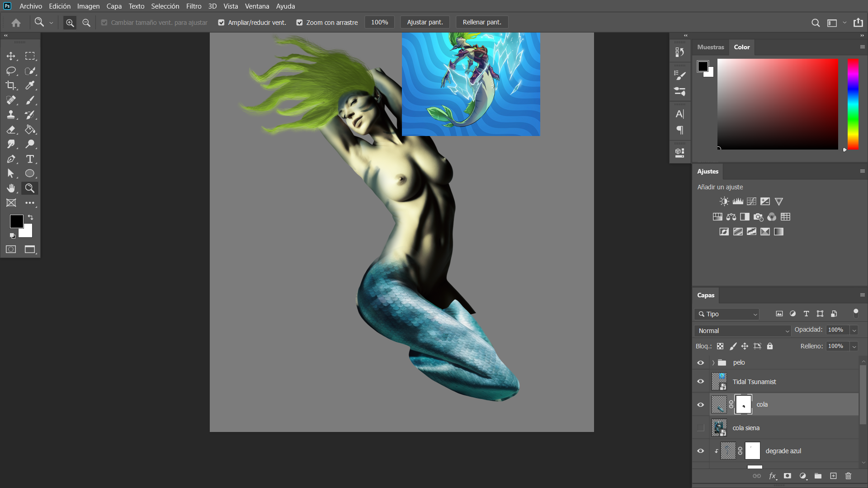
Task: Swap foreground and background colors
Action: tap(31, 217)
